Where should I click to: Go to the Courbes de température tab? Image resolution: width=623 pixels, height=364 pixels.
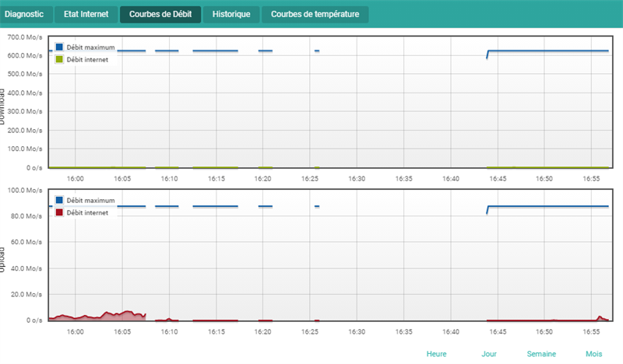coord(315,14)
